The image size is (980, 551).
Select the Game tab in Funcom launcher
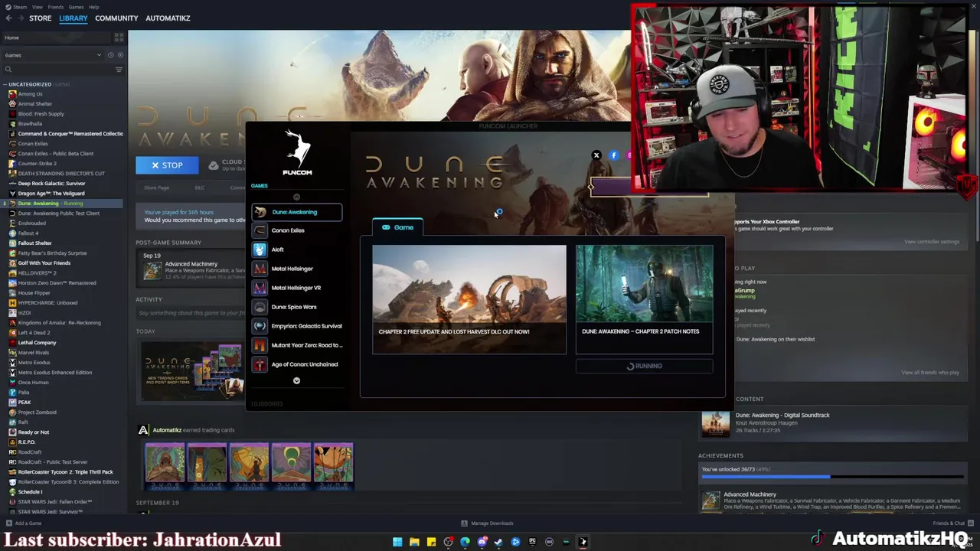398,227
